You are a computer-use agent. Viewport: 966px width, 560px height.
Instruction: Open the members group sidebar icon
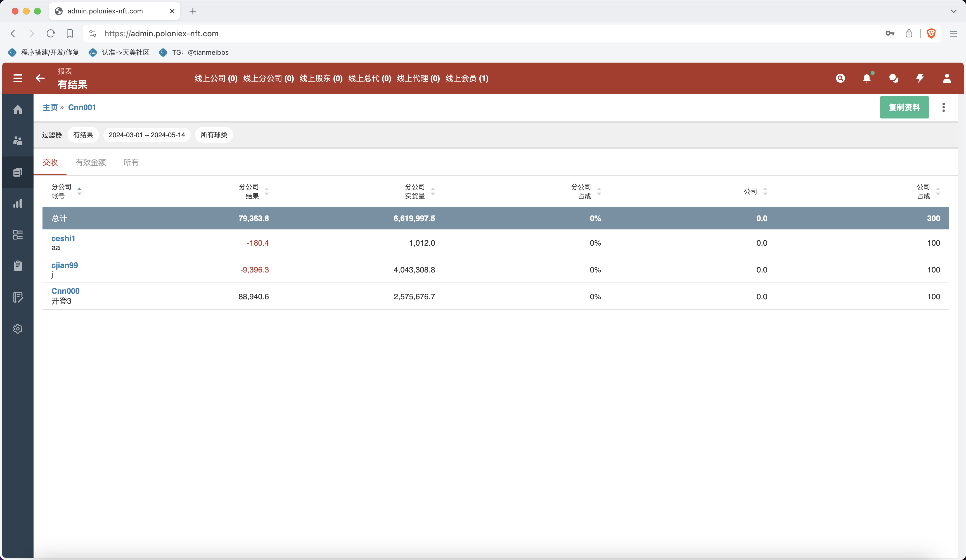pos(18,141)
